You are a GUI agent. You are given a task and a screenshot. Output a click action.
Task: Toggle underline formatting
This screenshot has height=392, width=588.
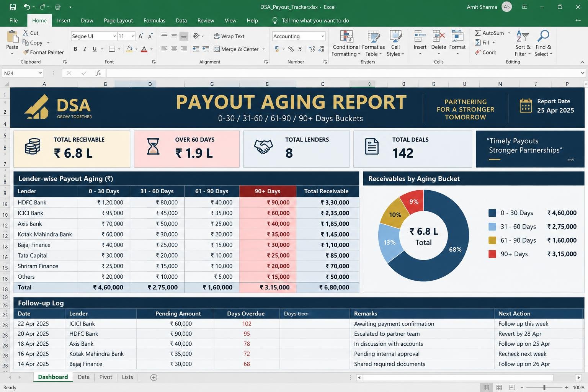point(94,49)
